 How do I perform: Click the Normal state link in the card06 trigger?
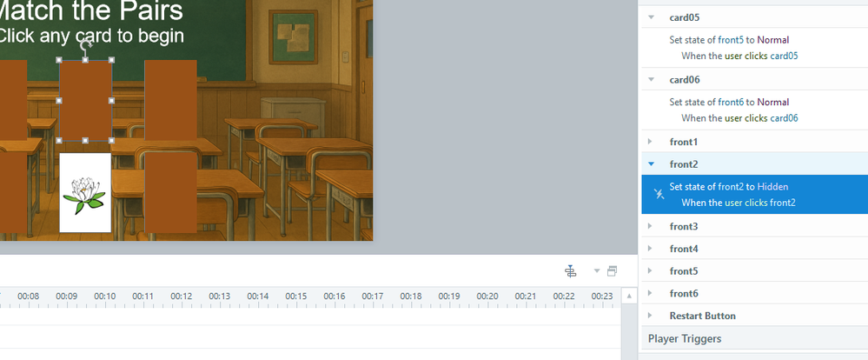coord(772,102)
